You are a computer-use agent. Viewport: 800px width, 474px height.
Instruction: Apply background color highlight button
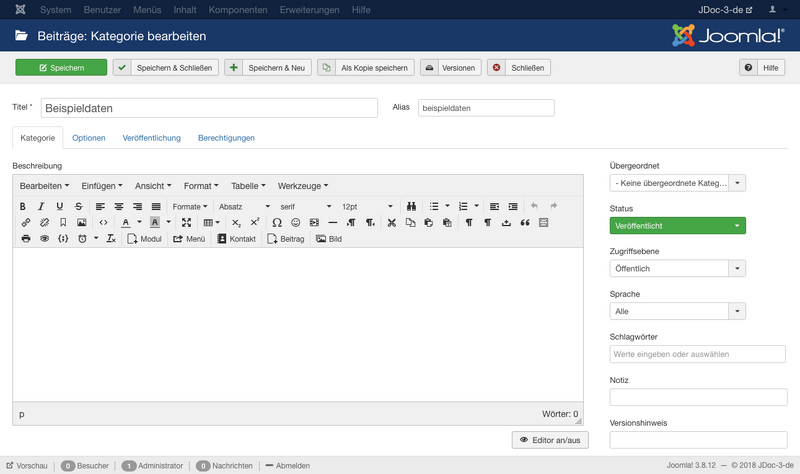pyautogui.click(x=155, y=222)
